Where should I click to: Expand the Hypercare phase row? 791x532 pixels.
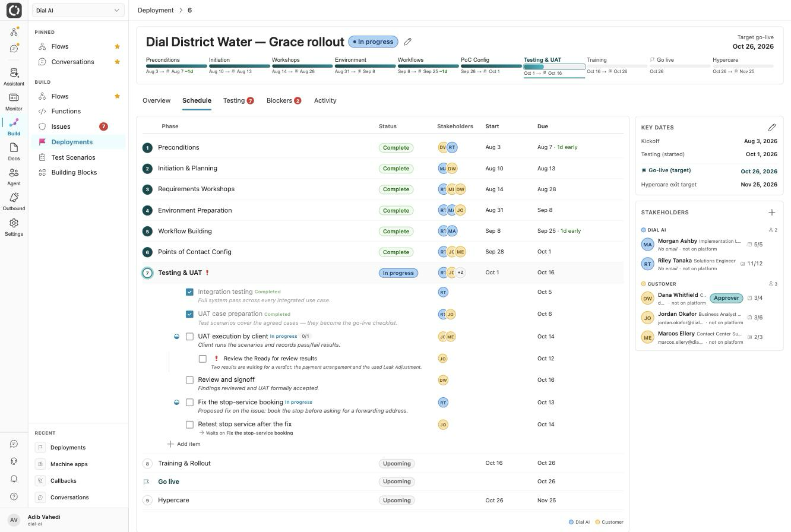(383, 500)
